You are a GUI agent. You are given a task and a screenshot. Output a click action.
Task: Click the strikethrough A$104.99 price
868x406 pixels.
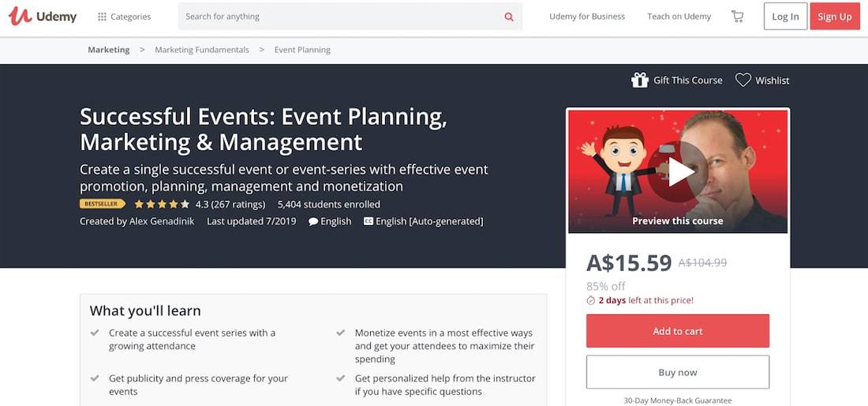point(702,263)
